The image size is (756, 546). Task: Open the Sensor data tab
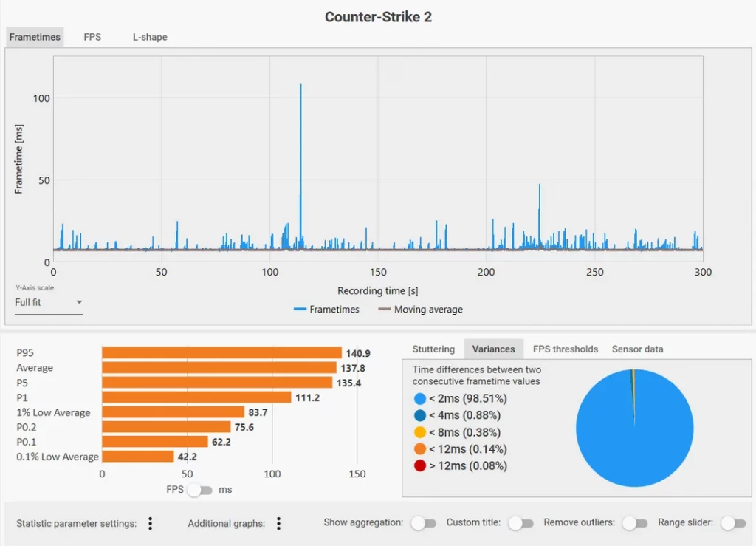[x=637, y=349]
